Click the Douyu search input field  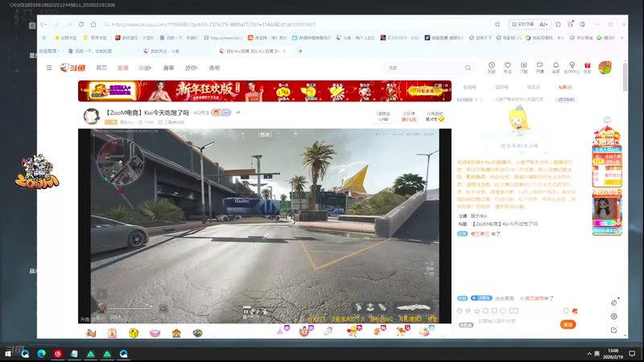click(424, 68)
